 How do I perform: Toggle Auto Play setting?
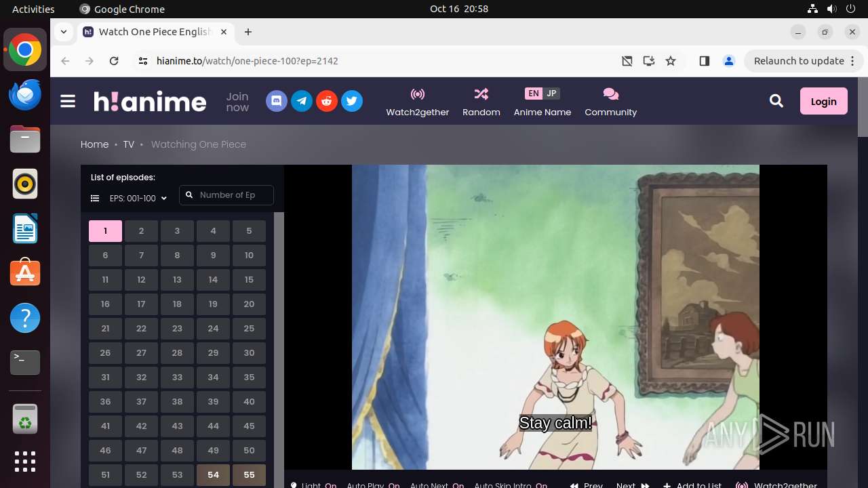click(x=373, y=485)
